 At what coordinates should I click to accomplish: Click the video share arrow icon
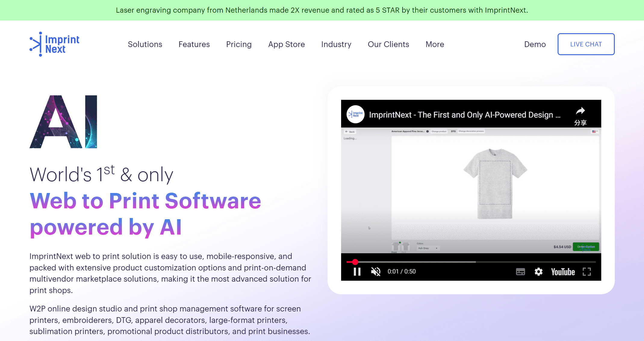580,111
